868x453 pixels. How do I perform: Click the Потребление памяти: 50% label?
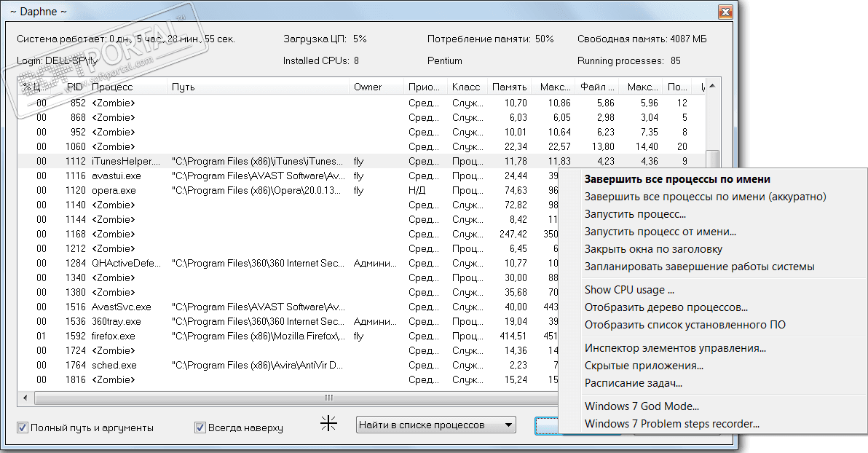pyautogui.click(x=491, y=39)
